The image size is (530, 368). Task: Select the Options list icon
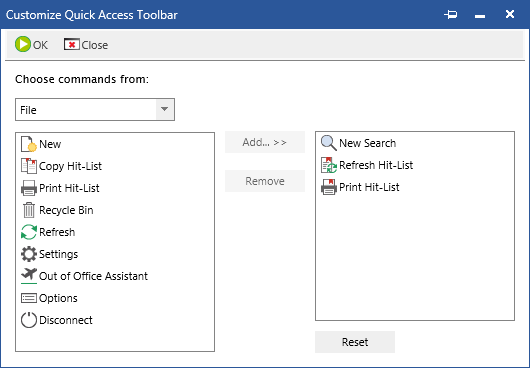click(29, 298)
